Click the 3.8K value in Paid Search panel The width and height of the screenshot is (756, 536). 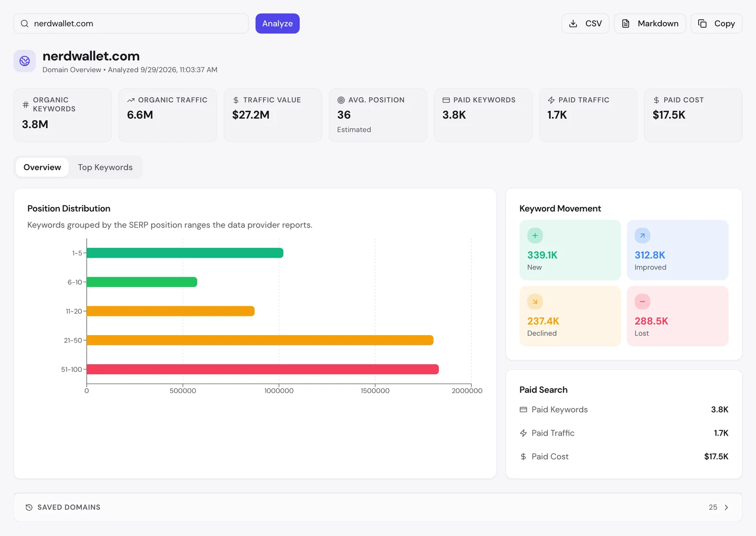[x=720, y=409]
